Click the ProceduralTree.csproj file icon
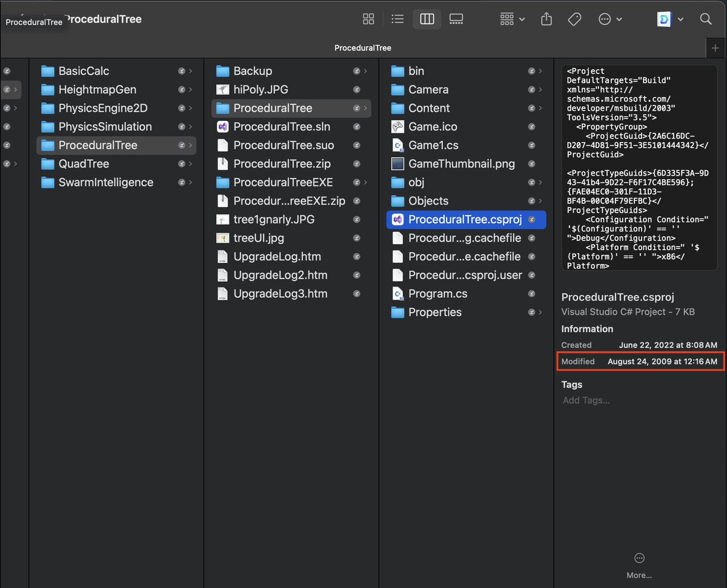 (x=397, y=220)
